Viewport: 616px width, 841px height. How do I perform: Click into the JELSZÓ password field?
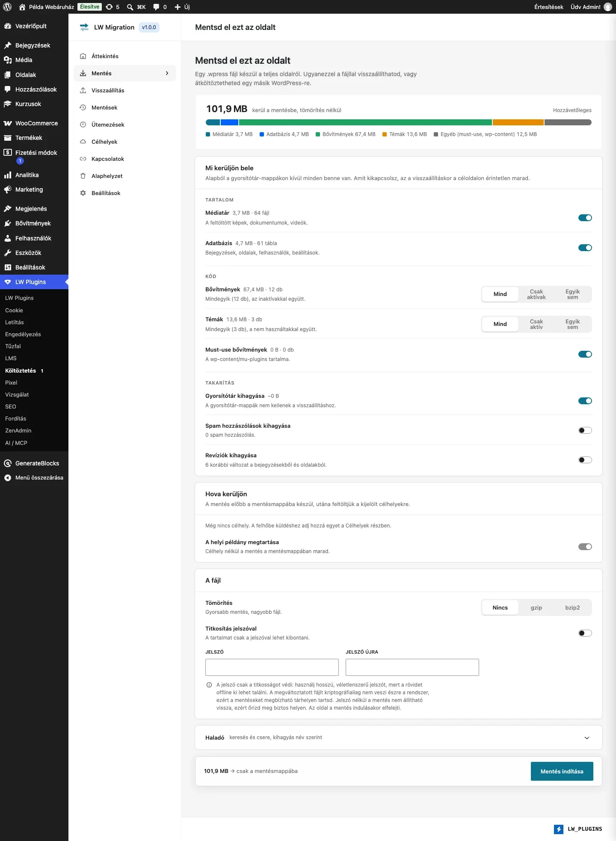272,667
